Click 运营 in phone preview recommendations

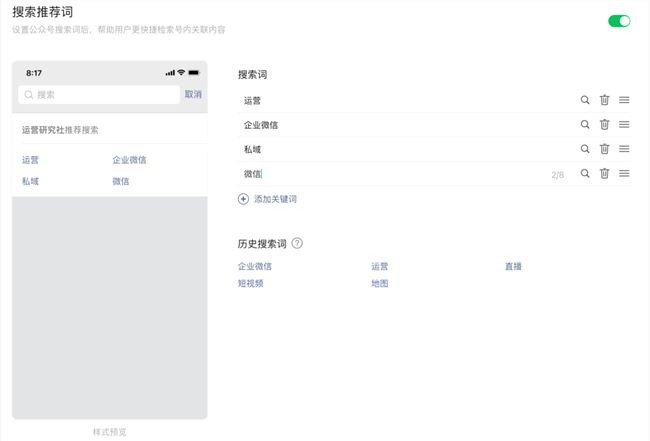point(30,160)
